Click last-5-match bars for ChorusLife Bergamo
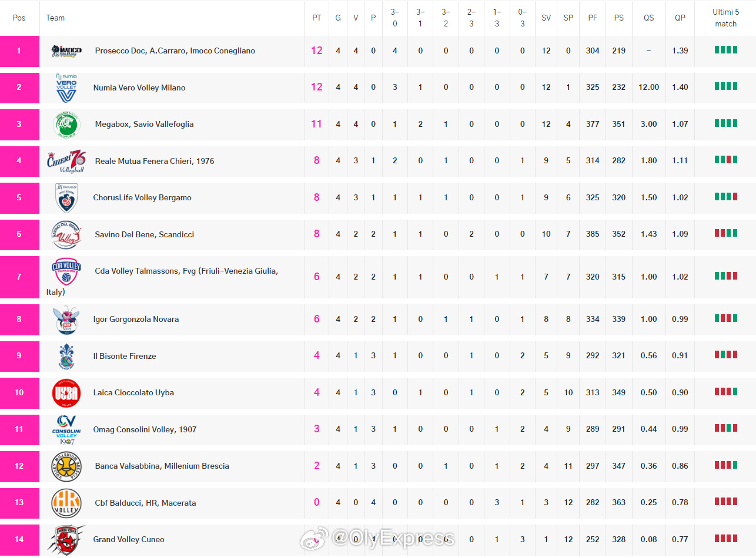This screenshot has width=756, height=558. coord(726,196)
